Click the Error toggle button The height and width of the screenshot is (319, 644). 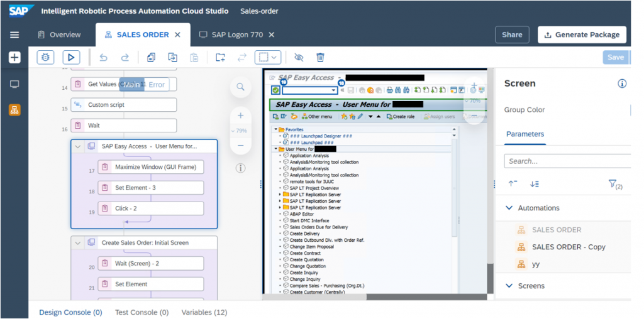coord(157,85)
